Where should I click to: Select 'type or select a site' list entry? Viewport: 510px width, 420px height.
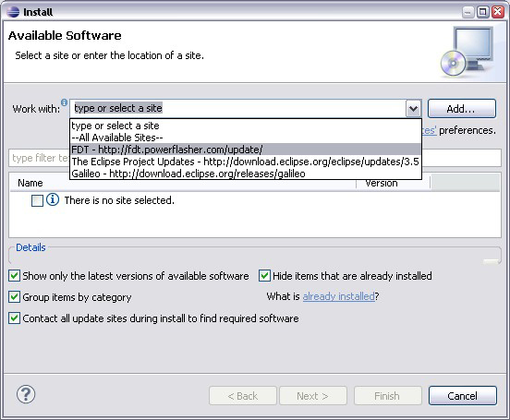tap(246, 126)
